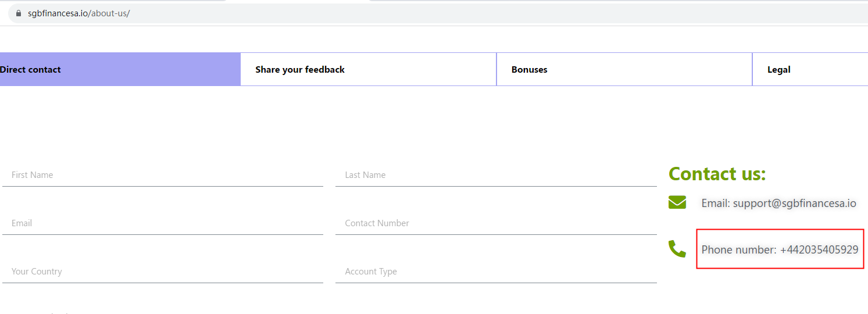
Task: Click the Contact Number field
Action: (x=496, y=223)
